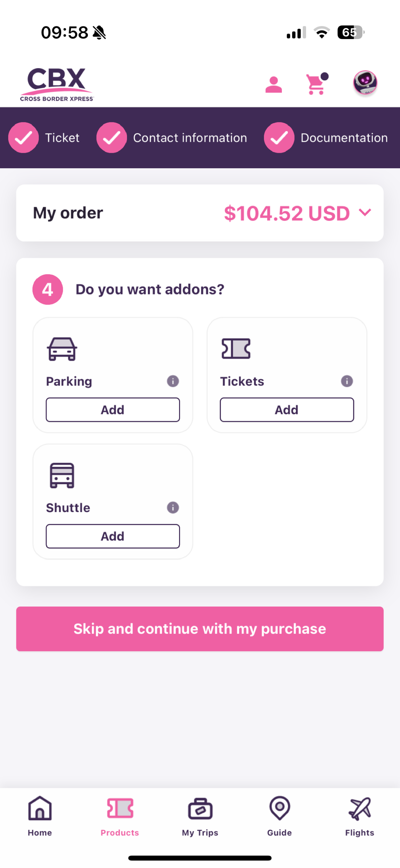Show Tickets addon info

347,381
